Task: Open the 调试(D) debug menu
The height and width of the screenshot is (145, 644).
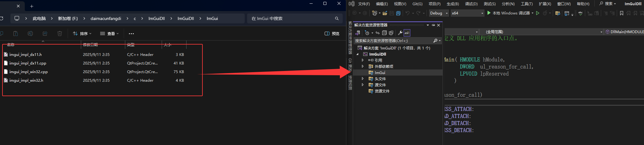Action: (x=471, y=4)
